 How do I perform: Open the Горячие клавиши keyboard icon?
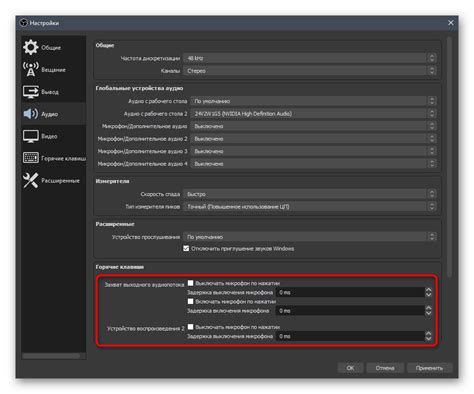(x=31, y=158)
